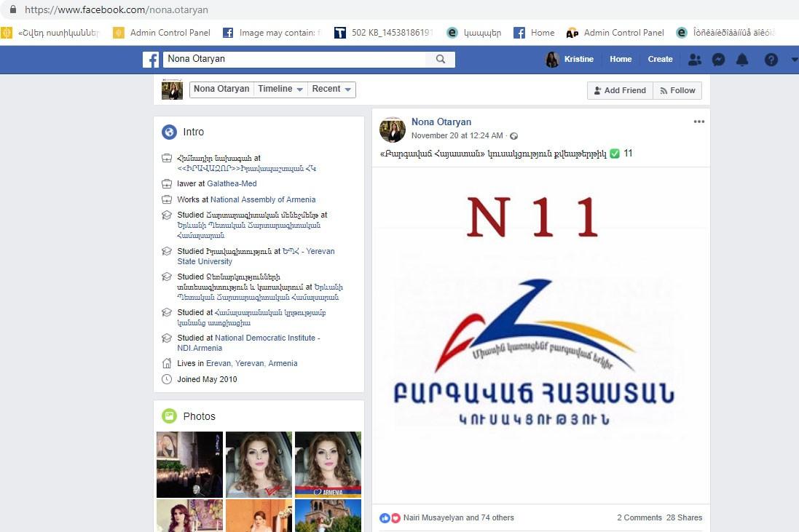Click Kristine profile avatar

[552, 60]
